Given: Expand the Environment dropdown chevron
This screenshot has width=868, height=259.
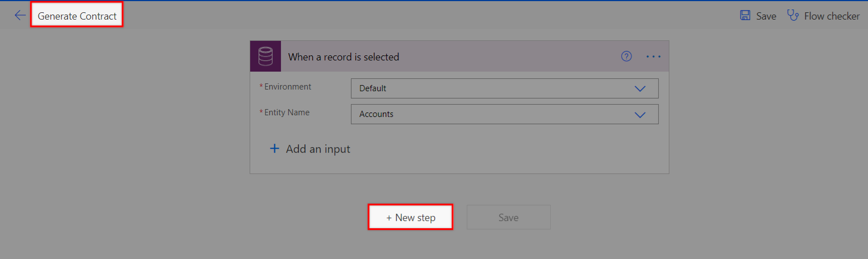Looking at the screenshot, I should tap(640, 88).
